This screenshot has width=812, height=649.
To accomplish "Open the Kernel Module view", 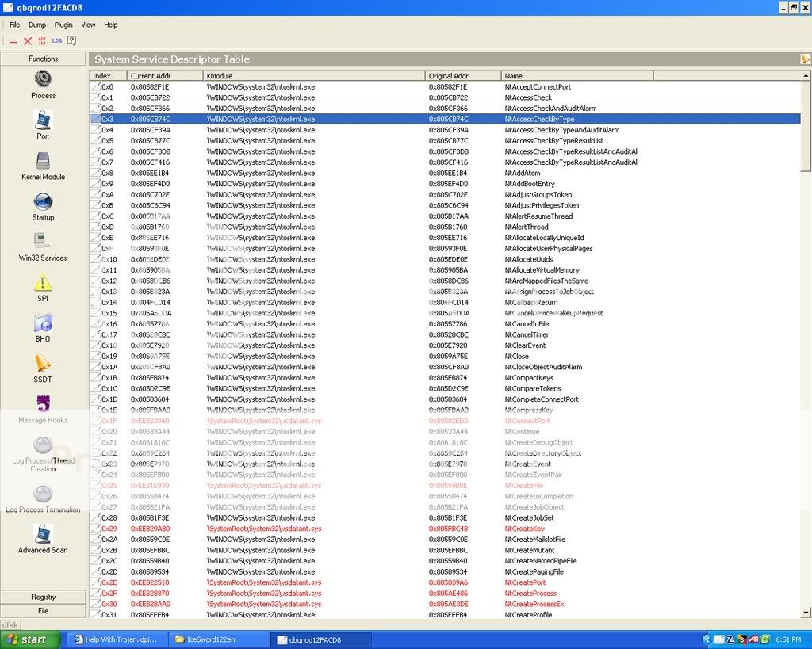I will click(x=43, y=161).
